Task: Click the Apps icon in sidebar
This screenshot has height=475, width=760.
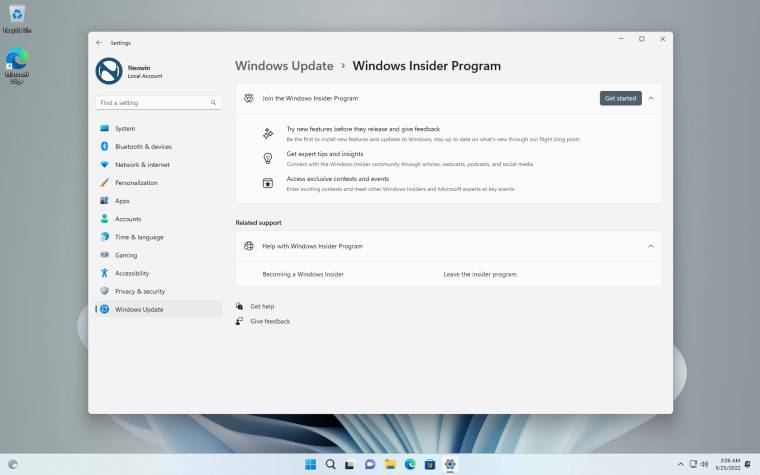Action: click(104, 201)
